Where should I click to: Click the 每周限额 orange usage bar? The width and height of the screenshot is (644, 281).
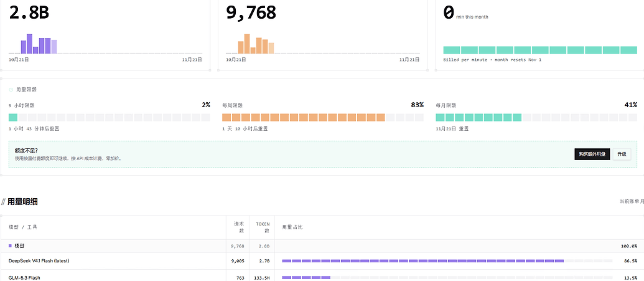click(x=323, y=118)
